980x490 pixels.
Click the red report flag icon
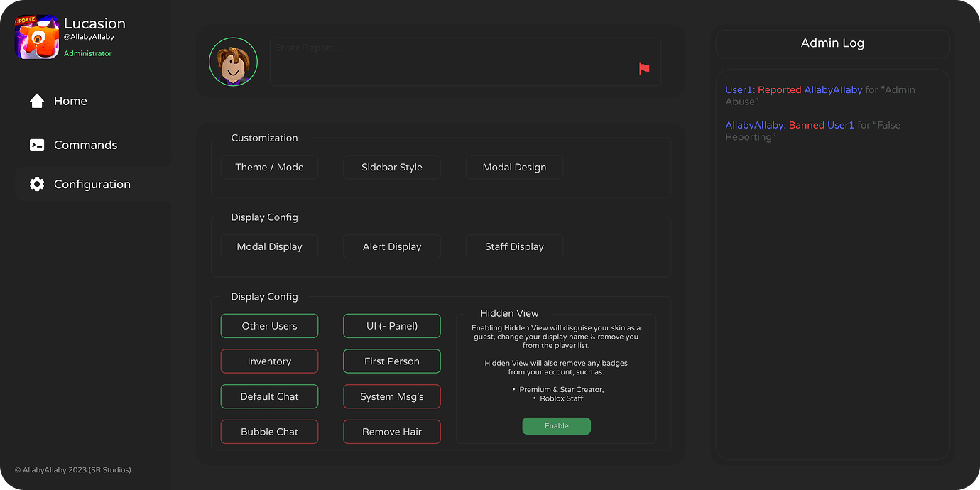pyautogui.click(x=644, y=69)
